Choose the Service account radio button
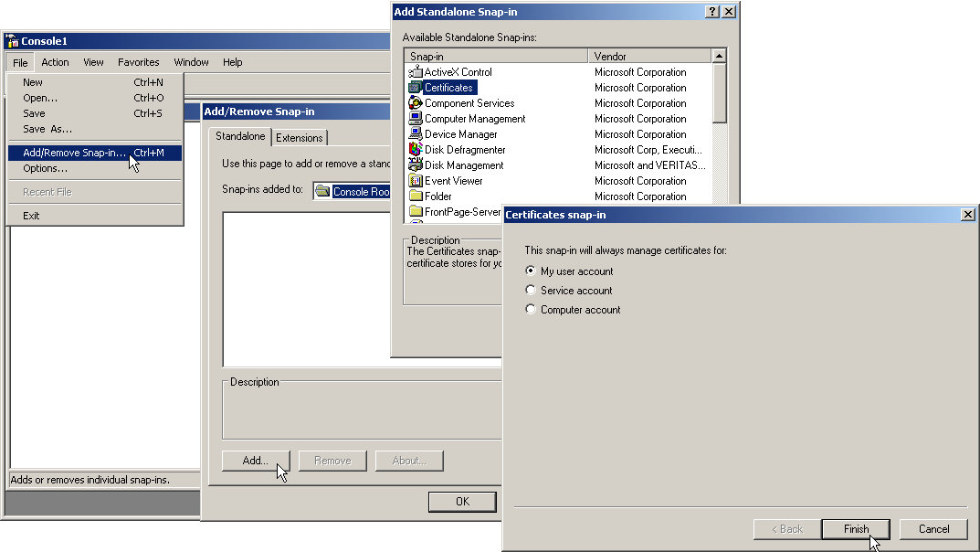Screen dimensions: 980x552 click(531, 291)
